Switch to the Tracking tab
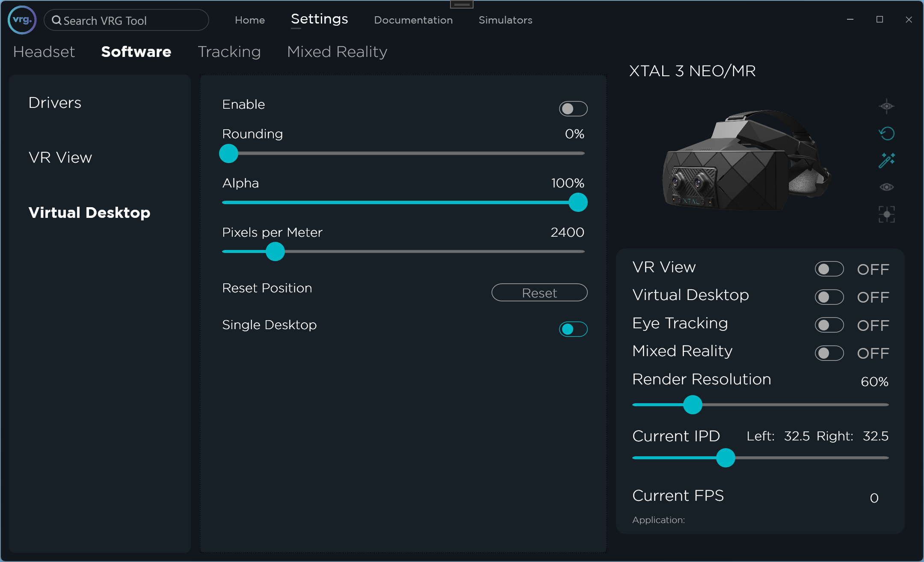Image resolution: width=924 pixels, height=562 pixels. coord(229,52)
